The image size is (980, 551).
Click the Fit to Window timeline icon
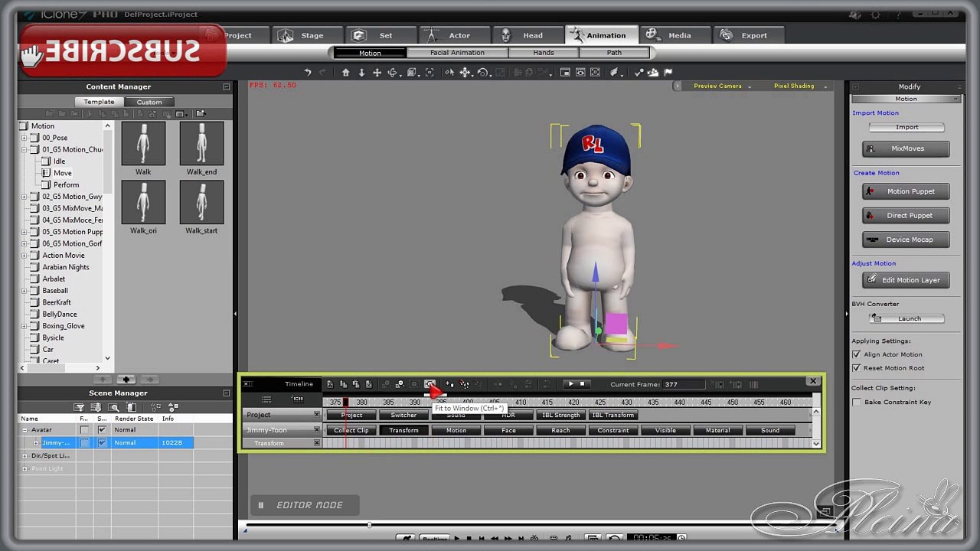tap(430, 384)
